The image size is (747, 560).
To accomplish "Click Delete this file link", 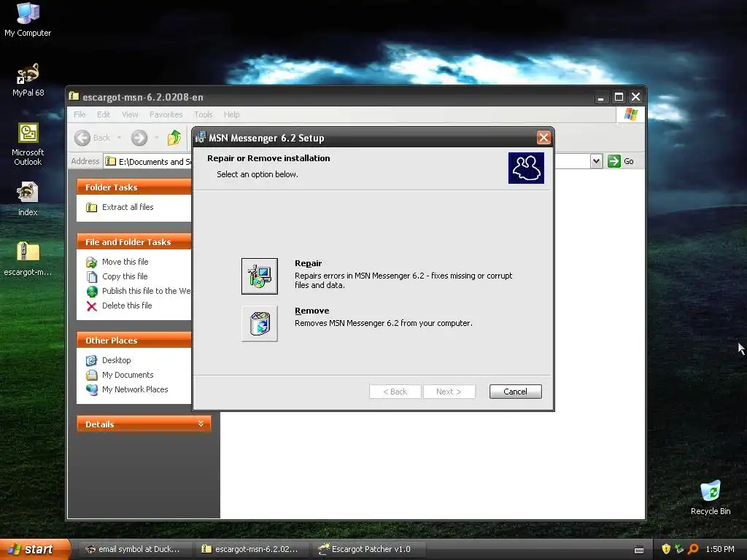I will pos(127,306).
